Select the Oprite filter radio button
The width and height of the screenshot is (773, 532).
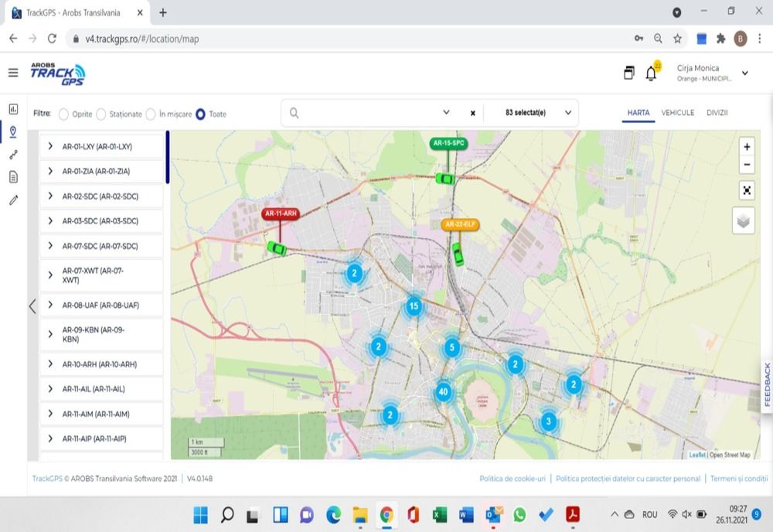coord(64,114)
